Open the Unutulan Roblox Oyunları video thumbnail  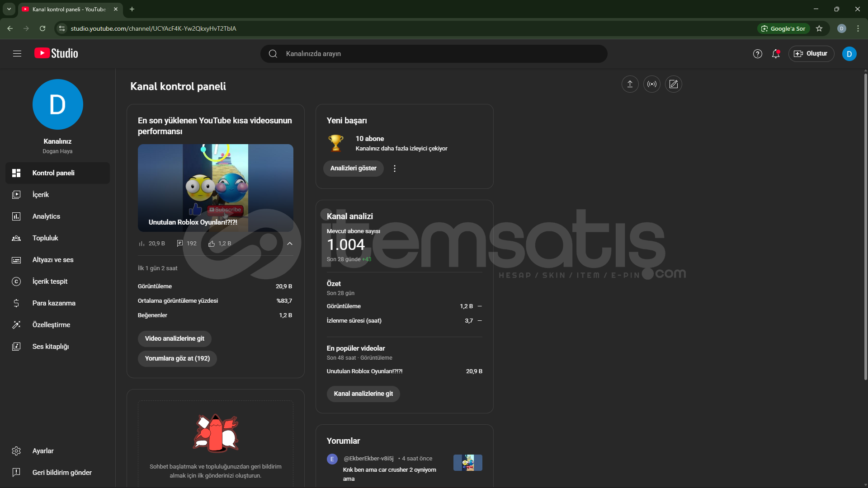[x=215, y=188]
